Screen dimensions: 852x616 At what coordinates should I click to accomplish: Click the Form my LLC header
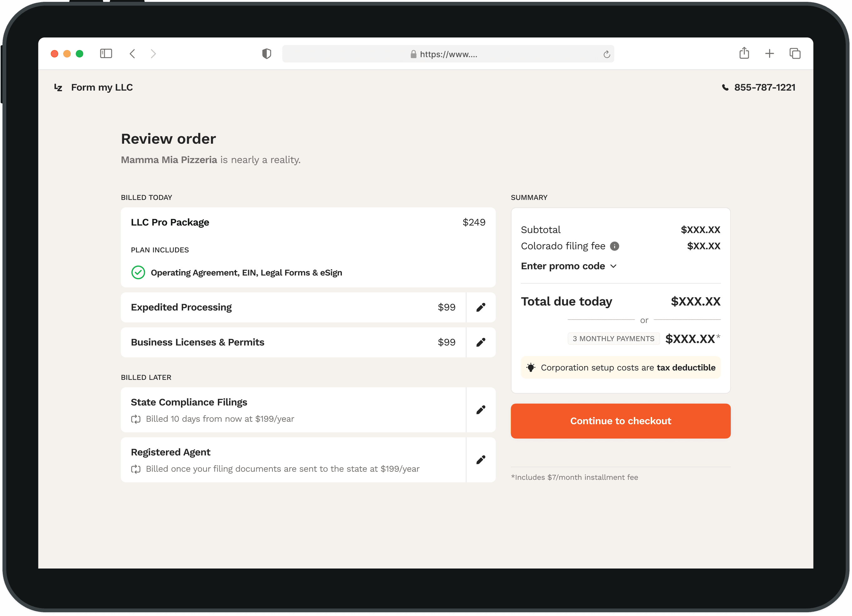coord(102,87)
